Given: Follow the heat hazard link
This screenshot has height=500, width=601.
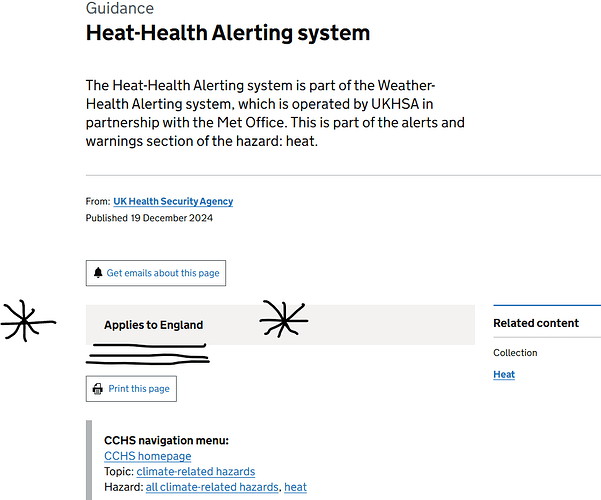Looking at the screenshot, I should click(296, 487).
